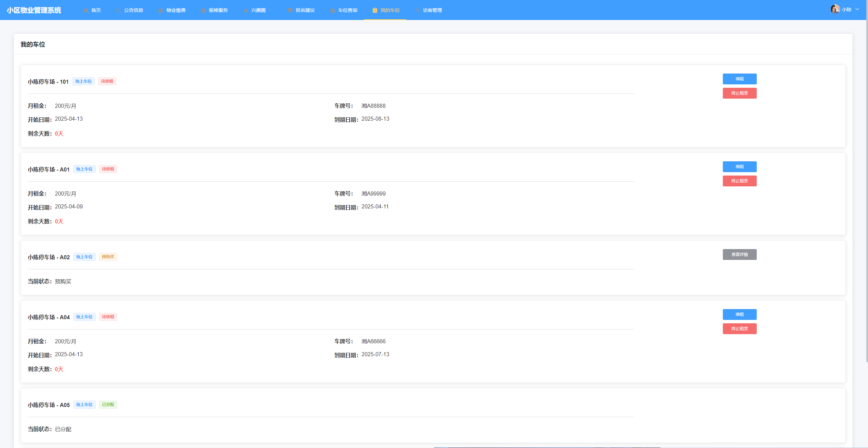The image size is (868, 448).
Task: Click the clipboard icon for 我的车位
Action: [x=375, y=10]
